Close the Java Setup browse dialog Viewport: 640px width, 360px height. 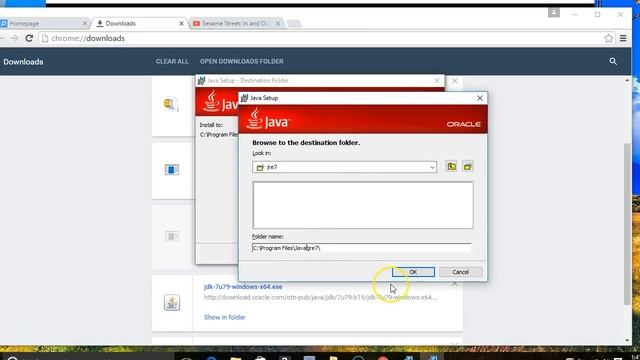click(x=480, y=98)
